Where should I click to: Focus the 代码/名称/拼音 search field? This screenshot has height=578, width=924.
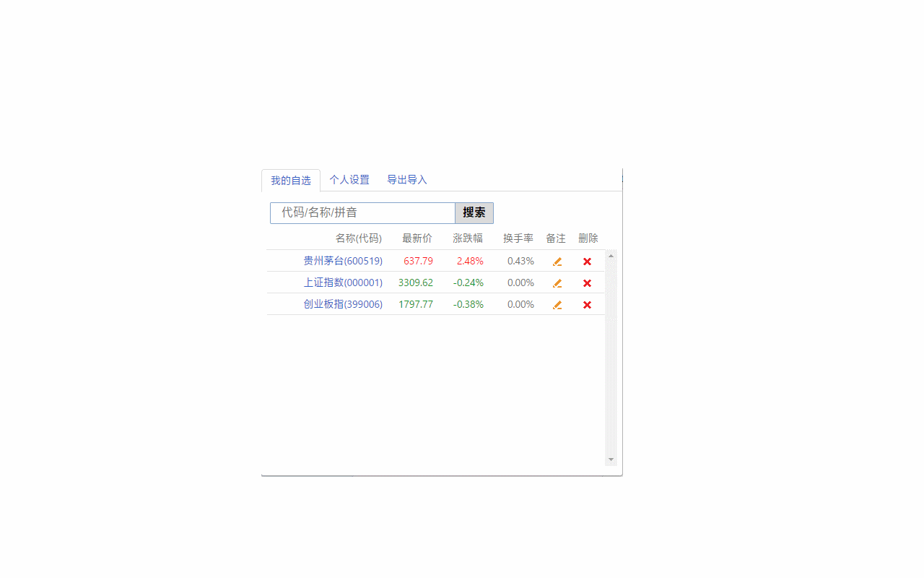[362, 213]
